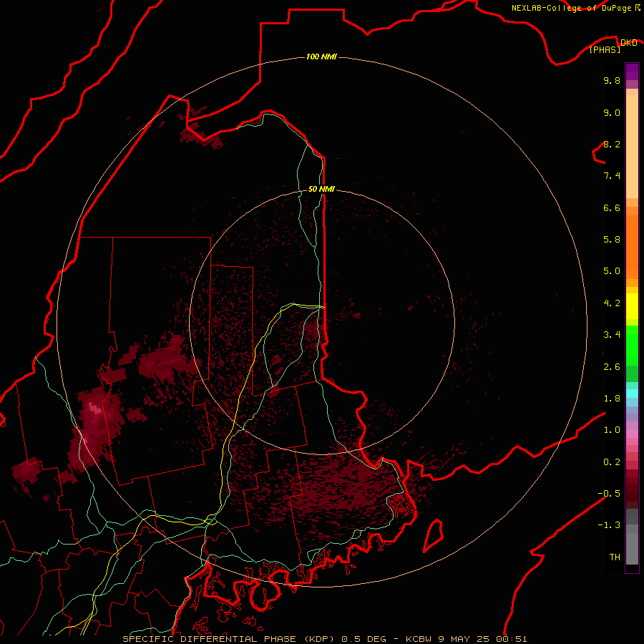
Task: Click the 3.4 value on the color scale
Action: [612, 335]
